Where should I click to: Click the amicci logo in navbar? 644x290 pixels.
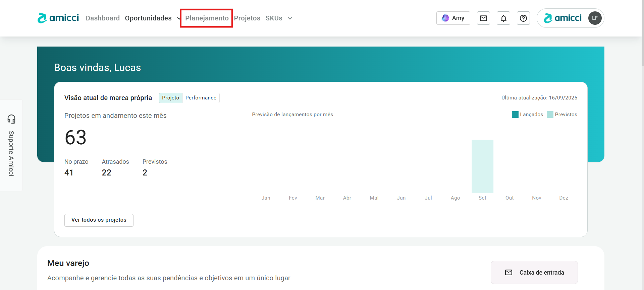click(x=58, y=18)
